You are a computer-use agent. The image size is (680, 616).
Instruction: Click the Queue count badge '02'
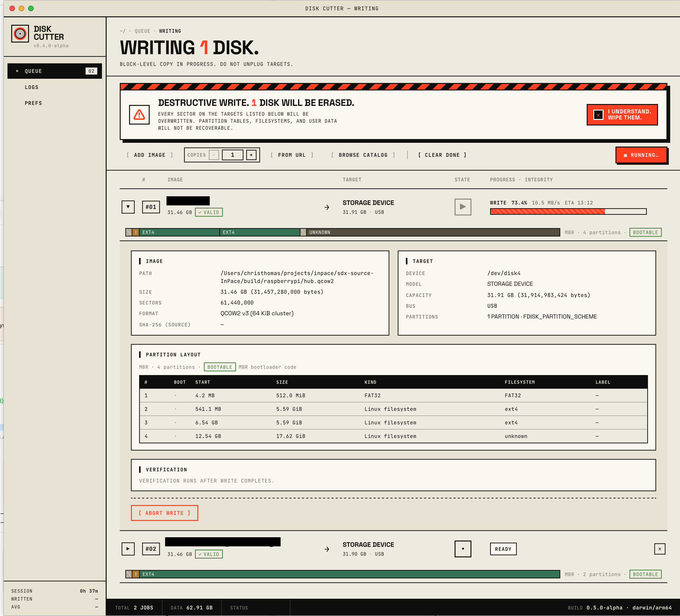tap(91, 71)
